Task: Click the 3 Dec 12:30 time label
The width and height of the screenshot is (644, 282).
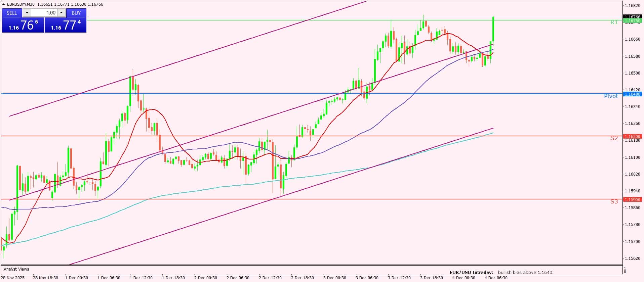Action: tap(399, 278)
